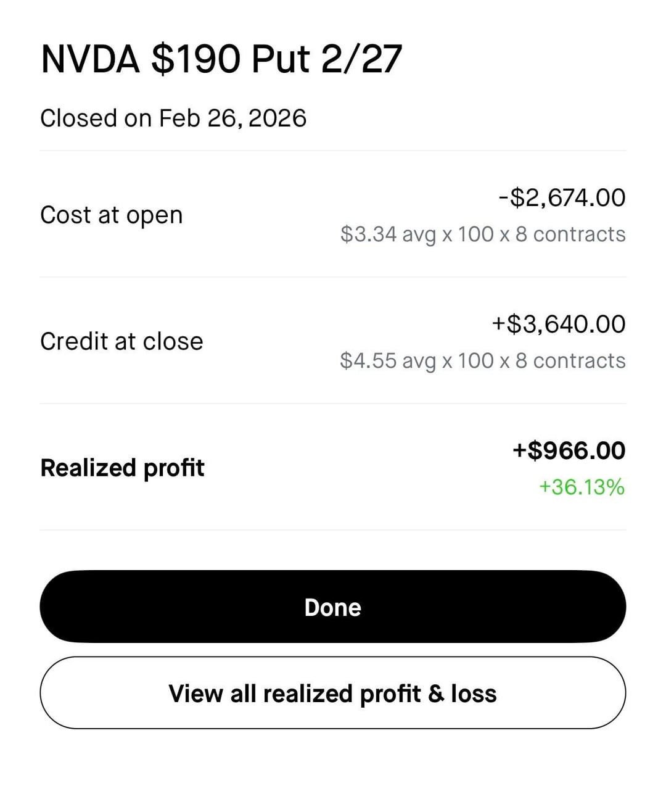Click the divider line under the closed date

coord(332,151)
